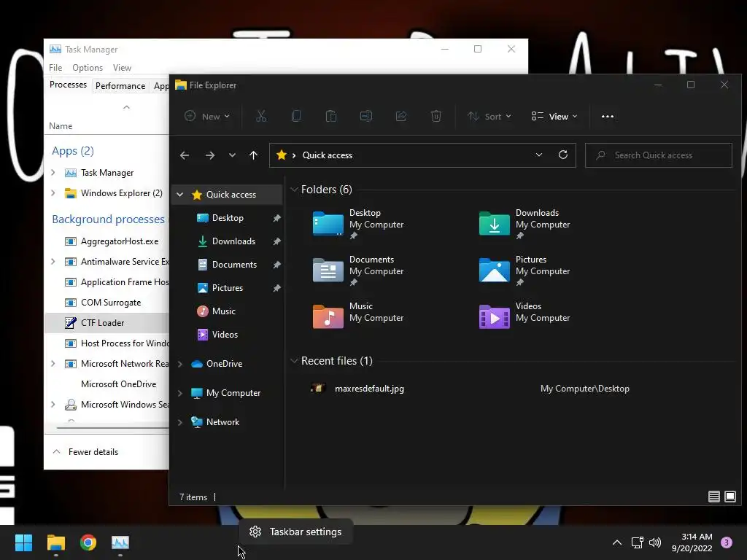This screenshot has height=560, width=747.
Task: Open the Desktop folder tile in Folders section
Action: point(358,223)
